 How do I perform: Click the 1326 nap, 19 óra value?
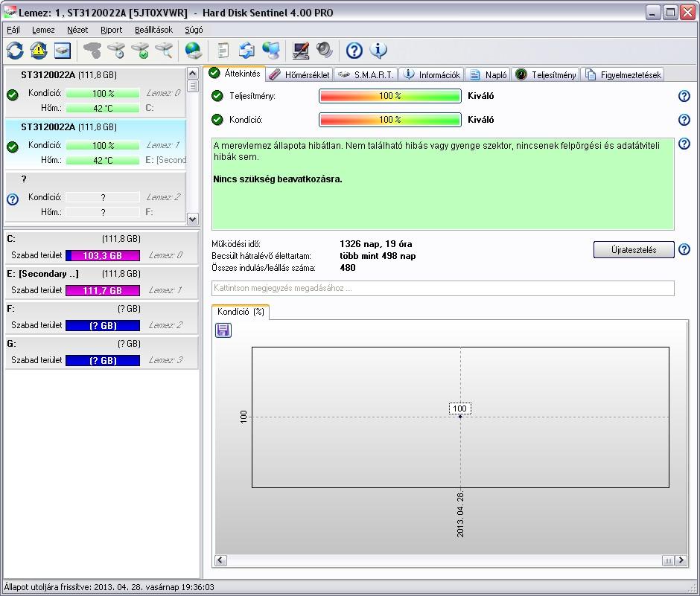pos(376,244)
